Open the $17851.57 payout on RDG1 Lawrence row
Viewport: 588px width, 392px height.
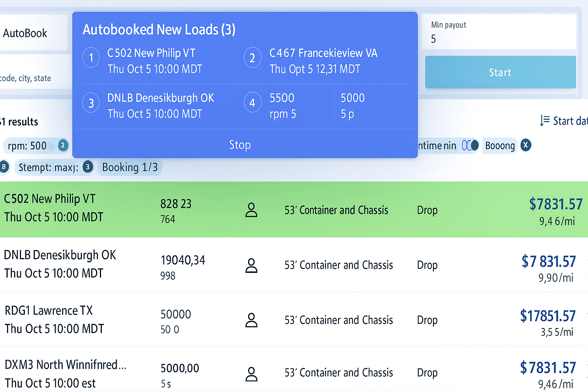pyautogui.click(x=547, y=316)
